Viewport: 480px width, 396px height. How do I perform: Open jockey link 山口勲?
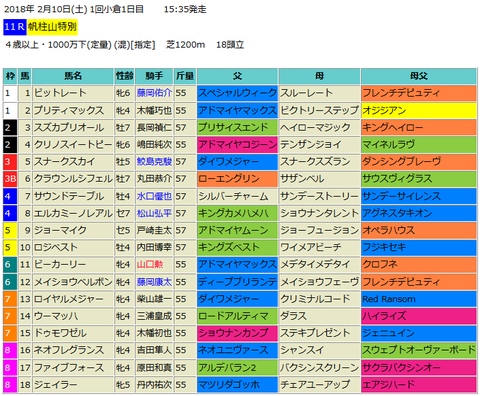(x=150, y=265)
